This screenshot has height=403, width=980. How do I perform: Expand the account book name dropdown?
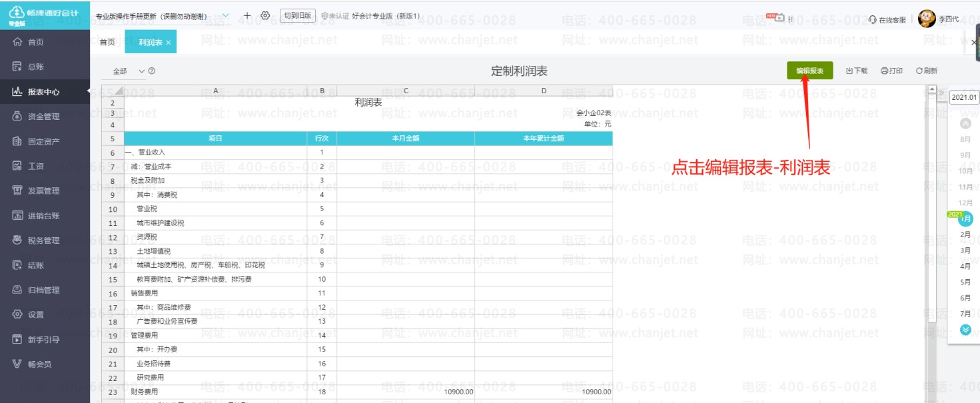(x=225, y=15)
